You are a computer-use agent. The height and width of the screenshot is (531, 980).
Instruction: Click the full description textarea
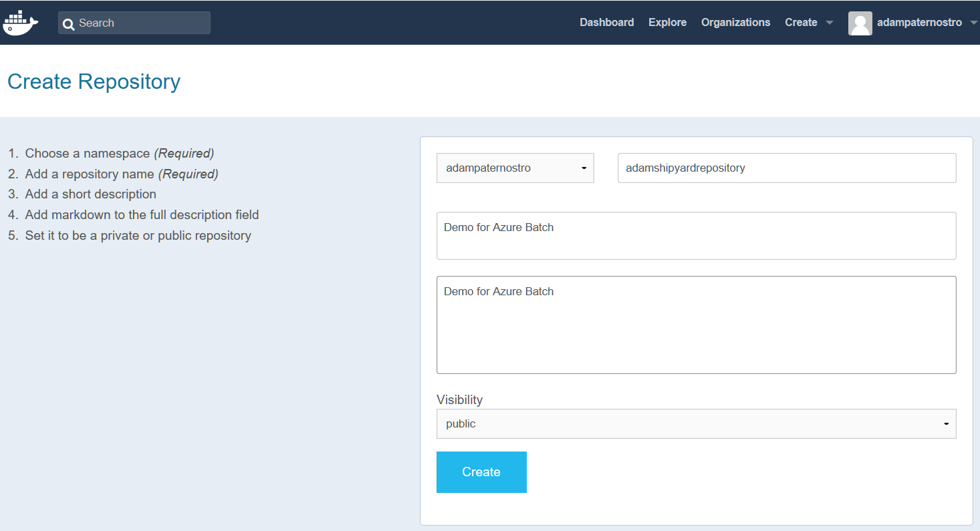click(696, 325)
